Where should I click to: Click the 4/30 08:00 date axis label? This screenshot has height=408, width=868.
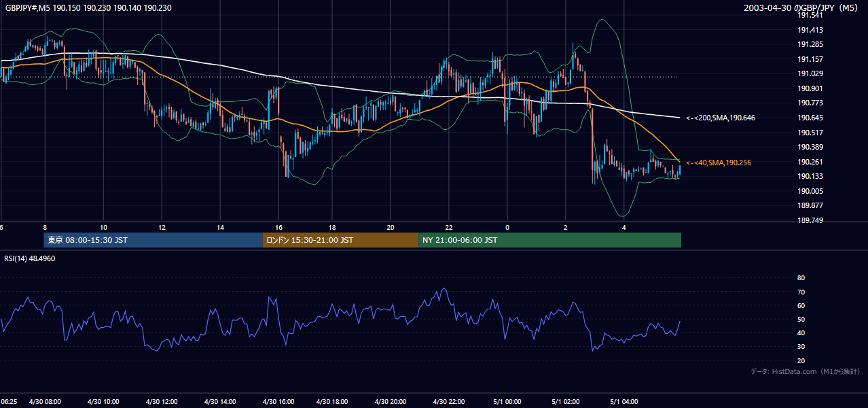(x=45, y=401)
